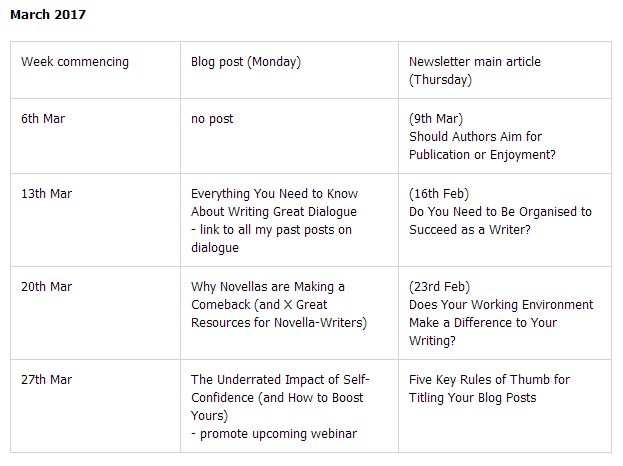623x466 pixels.
Task: Click the 6th Mar week cell
Action: (43, 119)
